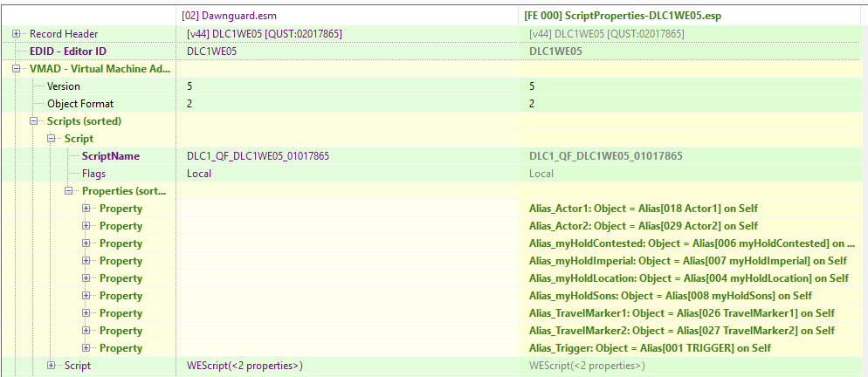Click Alias_Trigger: Object = Alias[001 TRIGGER] value

click(x=650, y=348)
